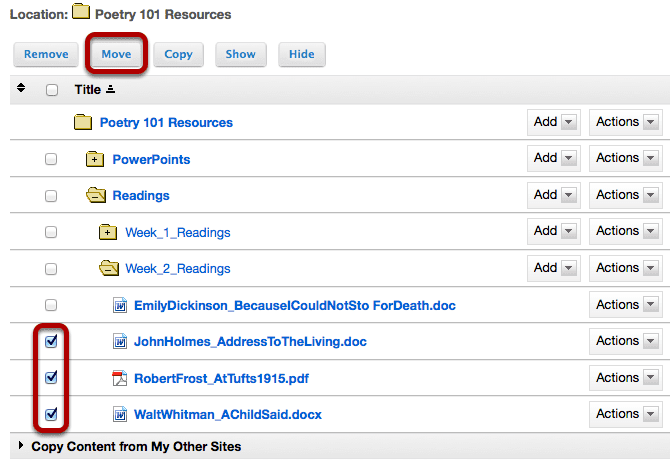The image size is (670, 461).
Task: Click the RobertFrost PDF file icon
Action: click(x=120, y=378)
